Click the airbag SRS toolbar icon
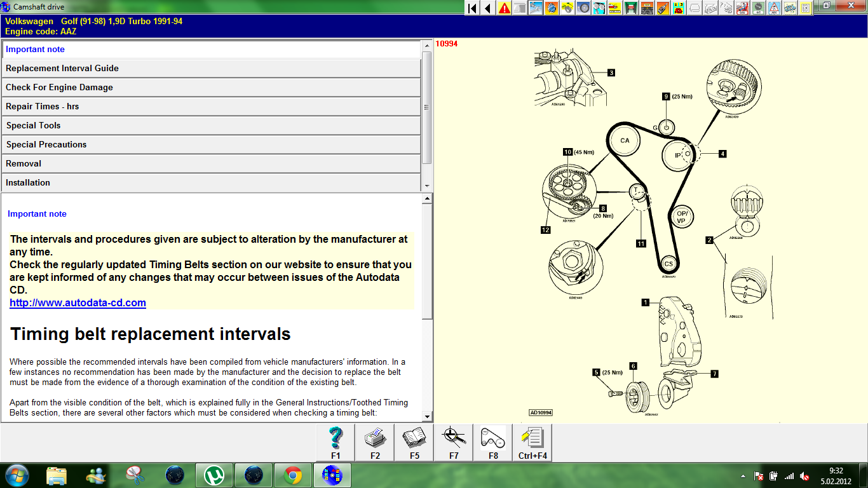Screen dimensions: 868x488 click(743, 8)
